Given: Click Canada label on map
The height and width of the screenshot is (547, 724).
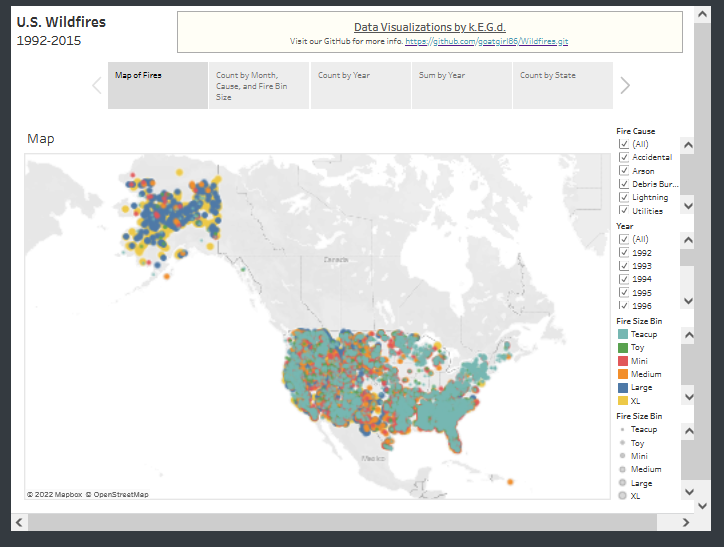Looking at the screenshot, I should 336,260.
